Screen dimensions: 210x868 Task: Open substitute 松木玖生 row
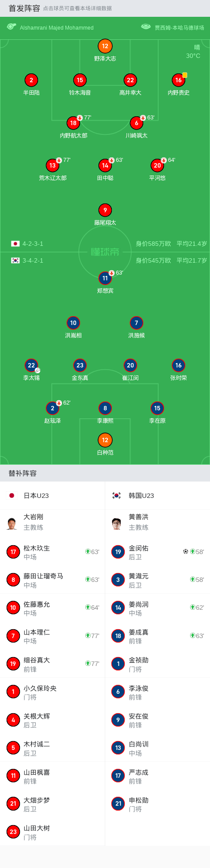(53, 552)
